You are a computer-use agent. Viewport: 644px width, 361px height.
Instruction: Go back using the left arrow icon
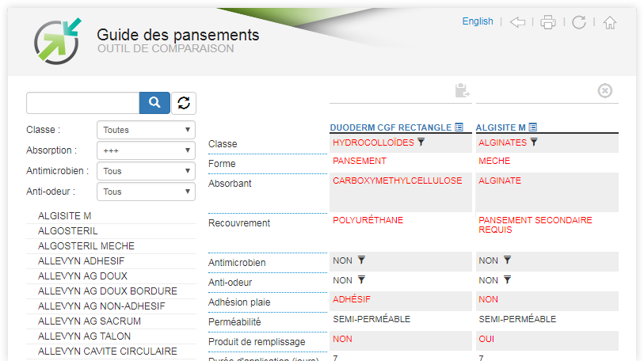point(517,22)
